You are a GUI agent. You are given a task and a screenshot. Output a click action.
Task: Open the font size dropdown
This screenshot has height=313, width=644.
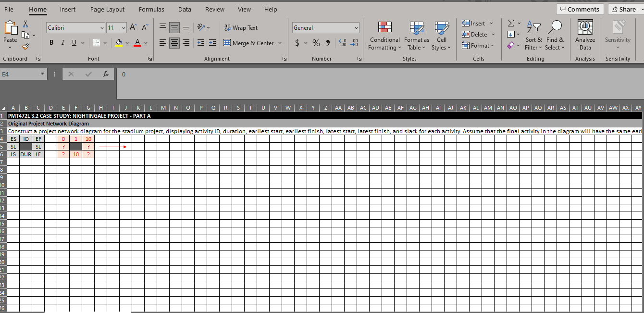click(123, 27)
